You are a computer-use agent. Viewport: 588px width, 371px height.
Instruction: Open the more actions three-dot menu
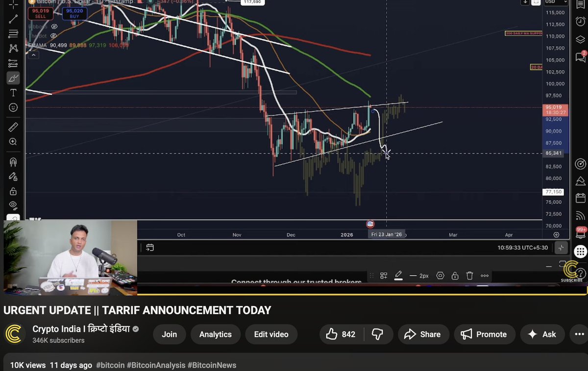click(x=579, y=334)
